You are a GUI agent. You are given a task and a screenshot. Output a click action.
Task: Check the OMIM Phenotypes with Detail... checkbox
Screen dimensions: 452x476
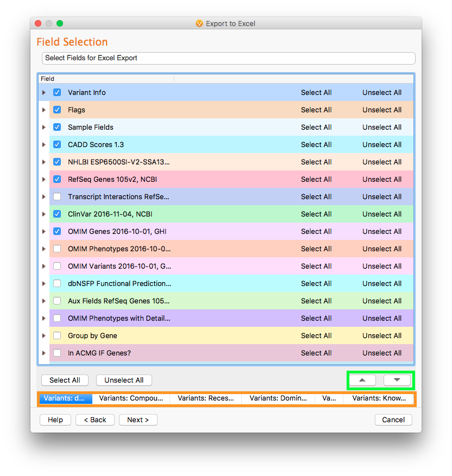point(57,318)
